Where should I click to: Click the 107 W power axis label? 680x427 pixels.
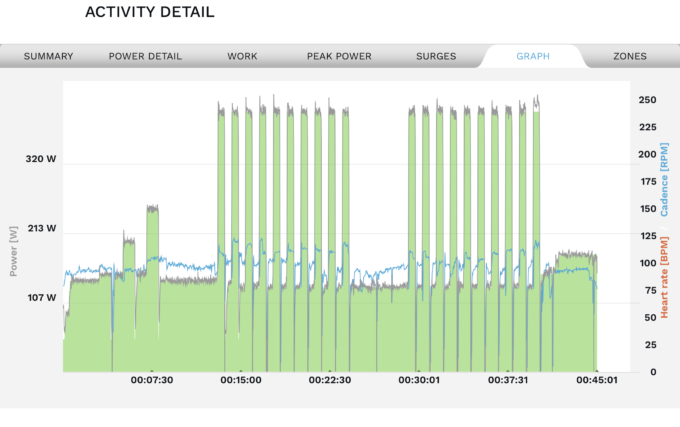coord(42,298)
